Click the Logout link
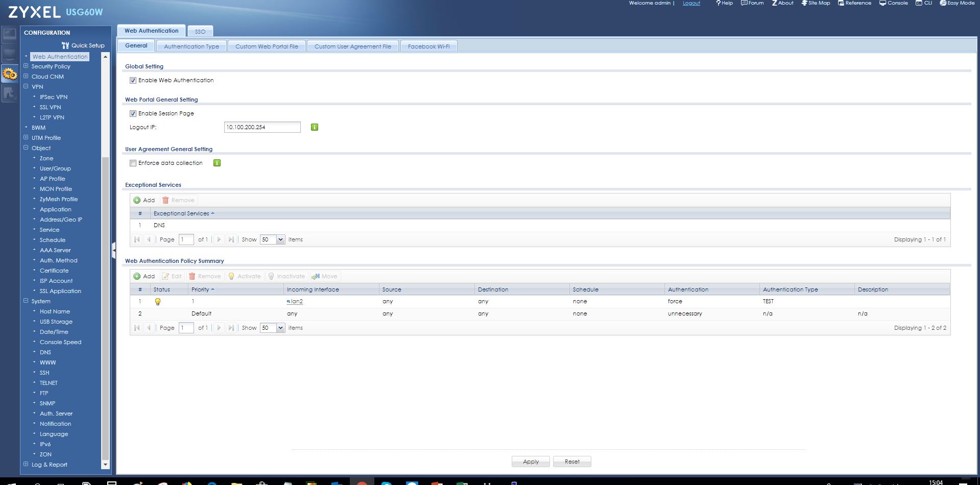 691,3
